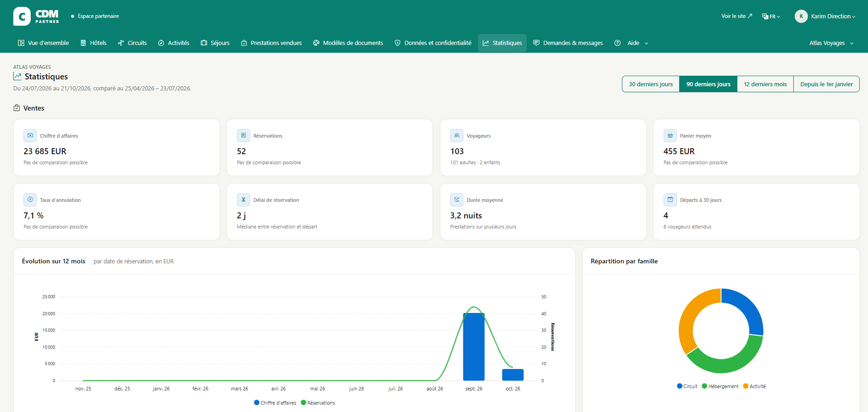Screen dimensions: 868x412
Task: Toggle Chiffre d'affaires series in chart legend
Action: (x=275, y=403)
